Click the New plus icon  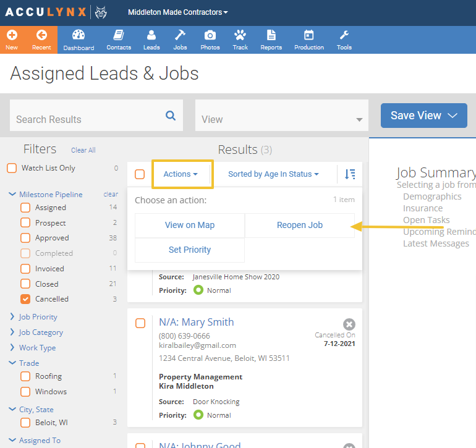pyautogui.click(x=12, y=35)
